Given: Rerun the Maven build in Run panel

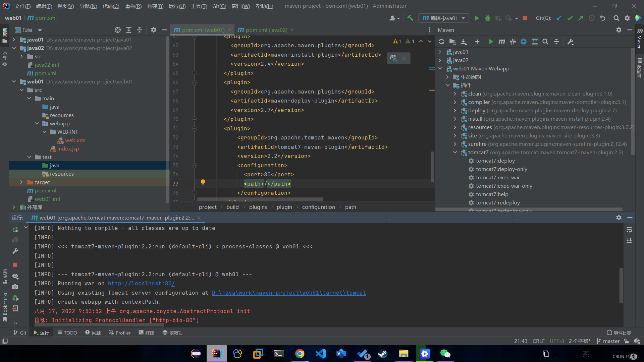Looking at the screenshot, I should pyautogui.click(x=15, y=230).
